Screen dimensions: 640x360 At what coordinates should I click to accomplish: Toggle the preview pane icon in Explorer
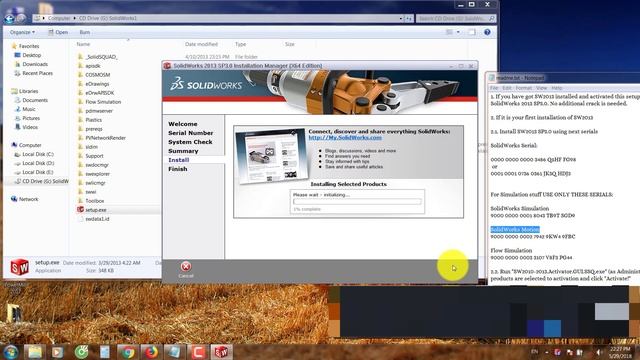(472, 32)
